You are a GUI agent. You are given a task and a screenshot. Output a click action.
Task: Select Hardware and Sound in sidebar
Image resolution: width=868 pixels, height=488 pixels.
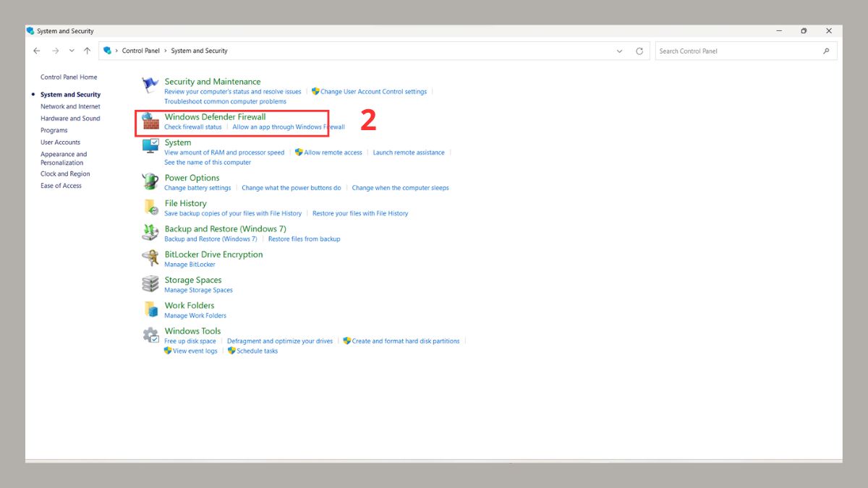[x=70, y=119]
